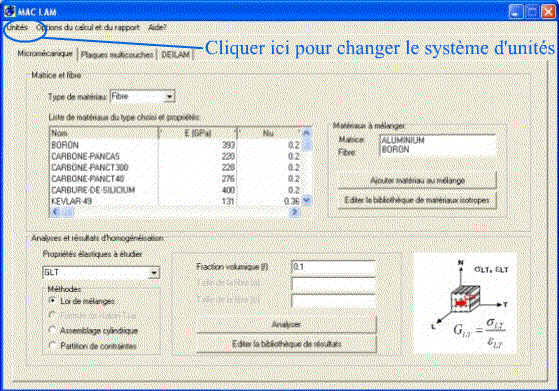The width and height of the screenshot is (559, 391).
Task: Select BORON row in materials list
Action: click(x=175, y=145)
